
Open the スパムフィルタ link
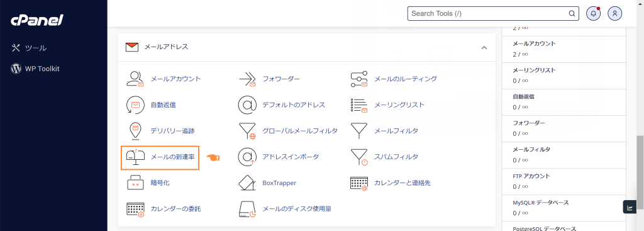(x=396, y=157)
